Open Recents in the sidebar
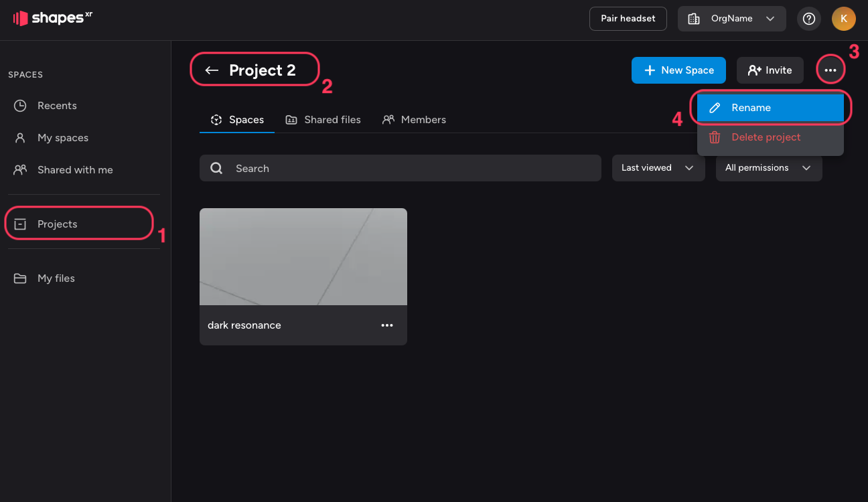This screenshot has width=868, height=502. pyautogui.click(x=57, y=106)
